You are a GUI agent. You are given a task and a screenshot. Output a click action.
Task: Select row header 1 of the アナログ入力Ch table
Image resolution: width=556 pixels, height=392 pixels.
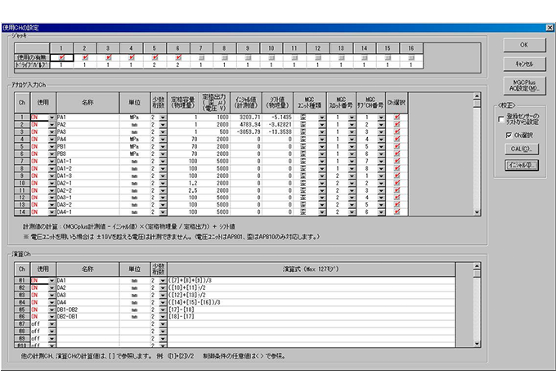tap(22, 118)
